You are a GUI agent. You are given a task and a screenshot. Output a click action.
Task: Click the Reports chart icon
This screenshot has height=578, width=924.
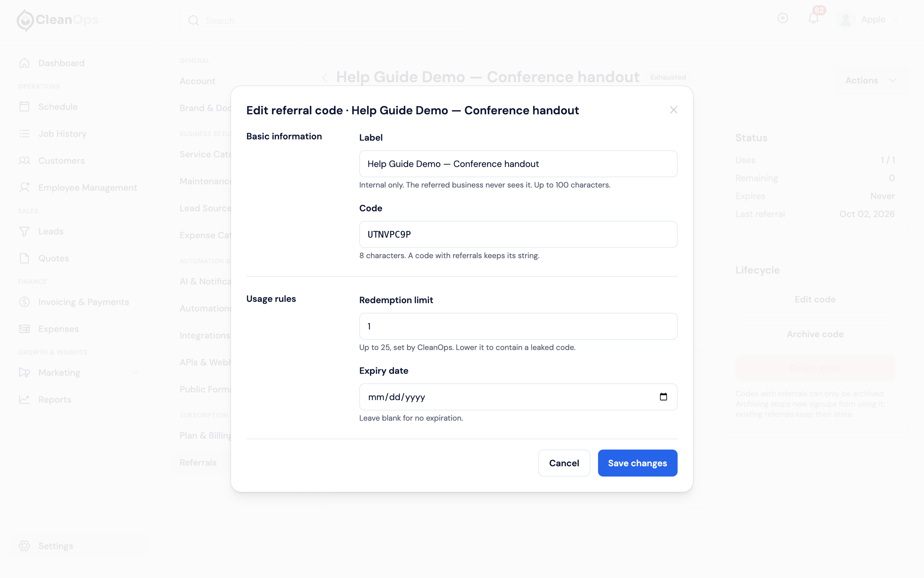click(24, 399)
